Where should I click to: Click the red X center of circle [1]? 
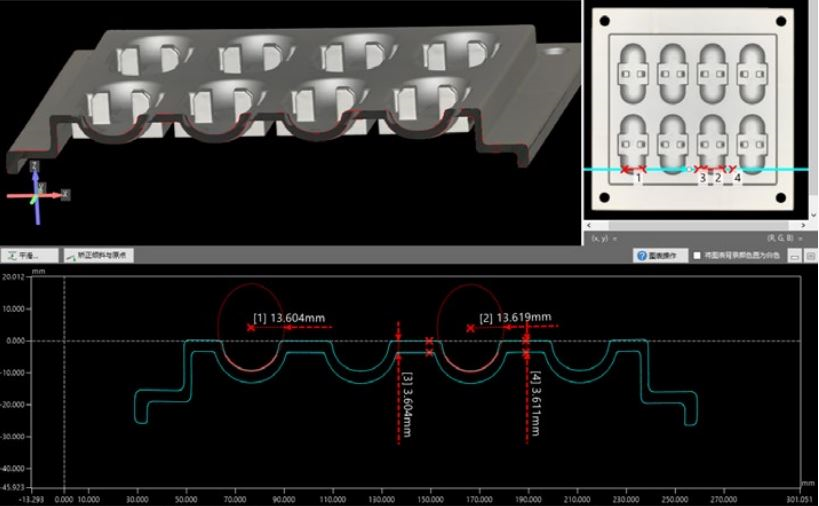(x=250, y=328)
